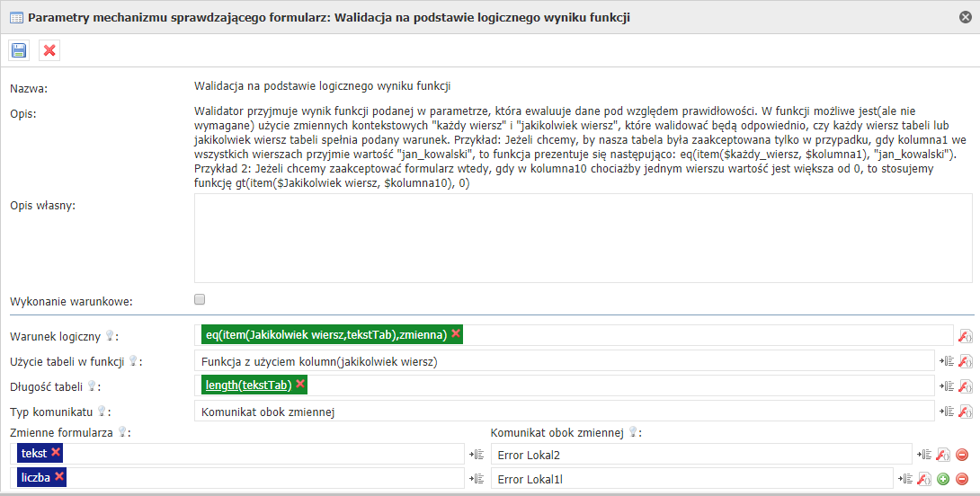Enable the Wykonanie warunkowe checkbox
The width and height of the screenshot is (980, 496).
click(200, 299)
